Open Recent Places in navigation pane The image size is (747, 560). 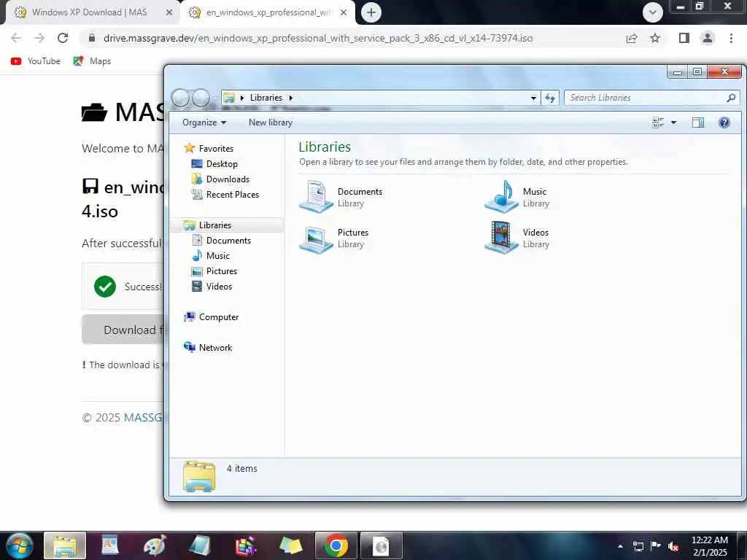pyautogui.click(x=232, y=194)
